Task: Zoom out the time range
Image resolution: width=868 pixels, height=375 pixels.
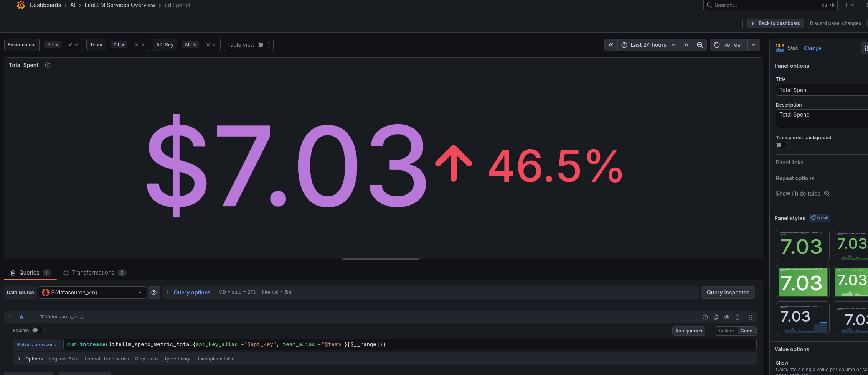Action: click(x=700, y=45)
